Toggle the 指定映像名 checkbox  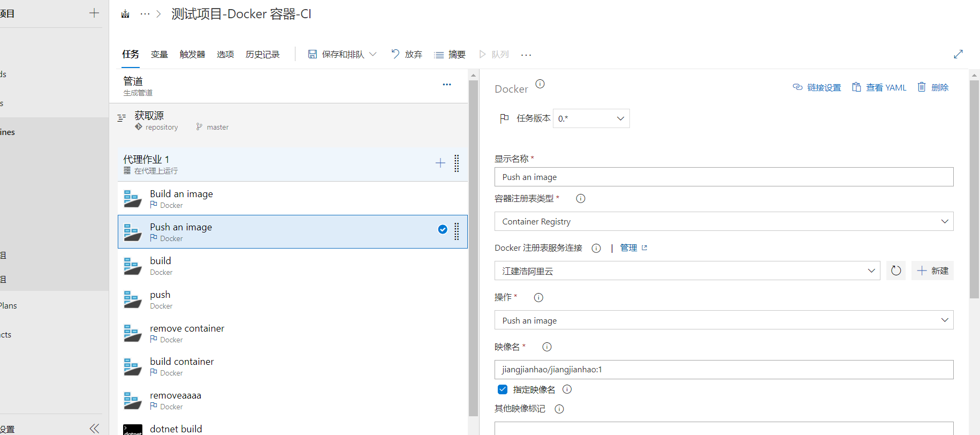tap(503, 389)
